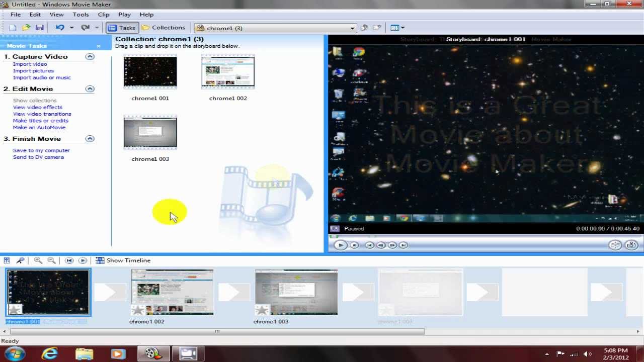Image resolution: width=644 pixels, height=362 pixels.
Task: Rewind the storyboard to start
Action: [x=69, y=260]
